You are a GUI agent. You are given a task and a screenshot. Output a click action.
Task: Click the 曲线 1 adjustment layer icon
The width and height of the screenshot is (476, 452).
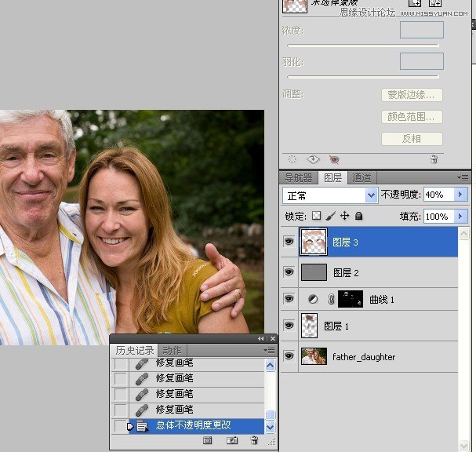(x=313, y=299)
